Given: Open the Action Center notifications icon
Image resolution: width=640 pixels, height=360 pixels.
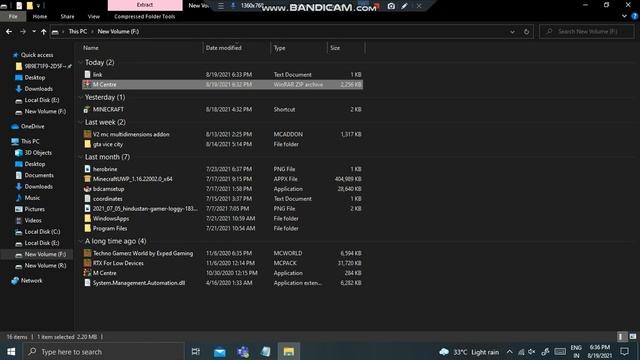Looking at the screenshot, I should point(624,351).
